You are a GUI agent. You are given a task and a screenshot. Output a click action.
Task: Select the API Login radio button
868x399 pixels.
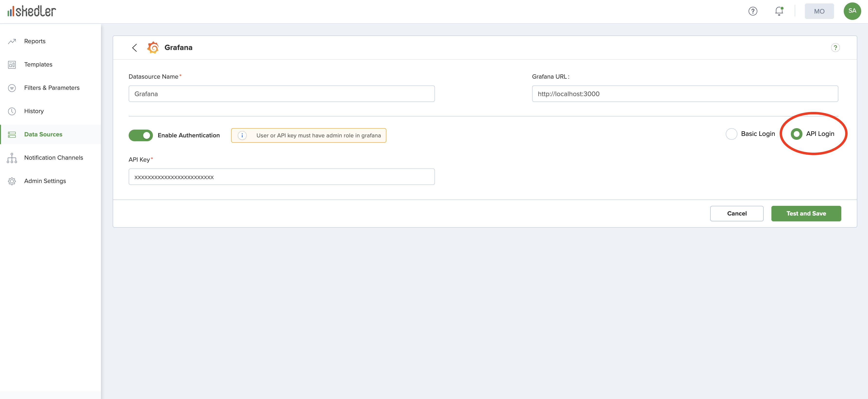[796, 134]
